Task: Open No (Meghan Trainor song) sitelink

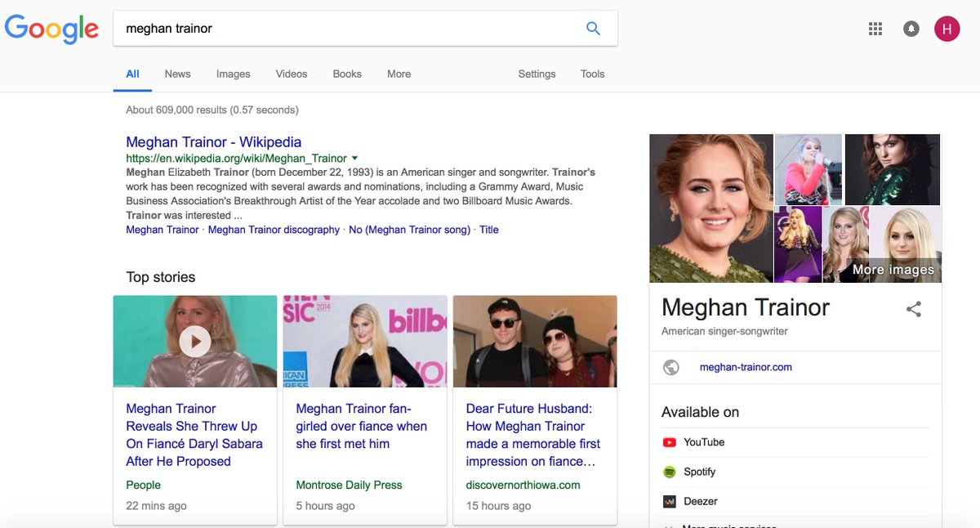Action: [409, 230]
